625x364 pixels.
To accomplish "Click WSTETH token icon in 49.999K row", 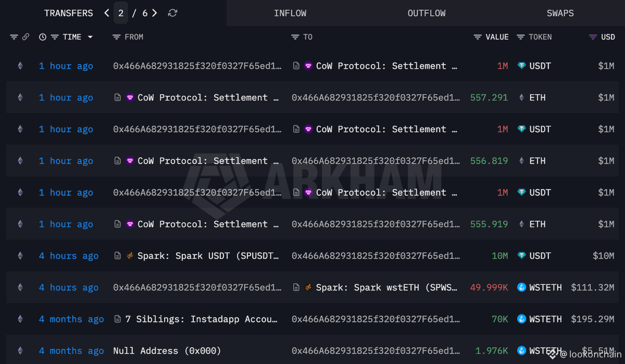I will pos(521,287).
